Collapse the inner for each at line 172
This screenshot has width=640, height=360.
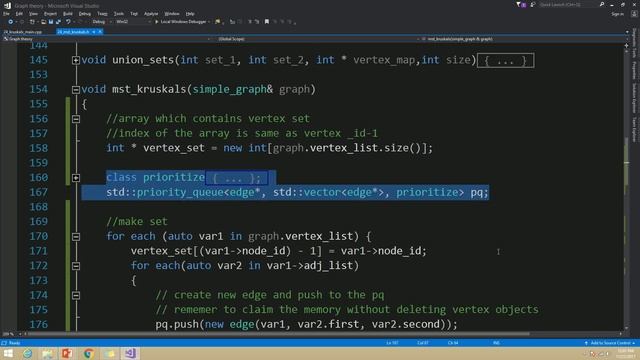pos(76,266)
